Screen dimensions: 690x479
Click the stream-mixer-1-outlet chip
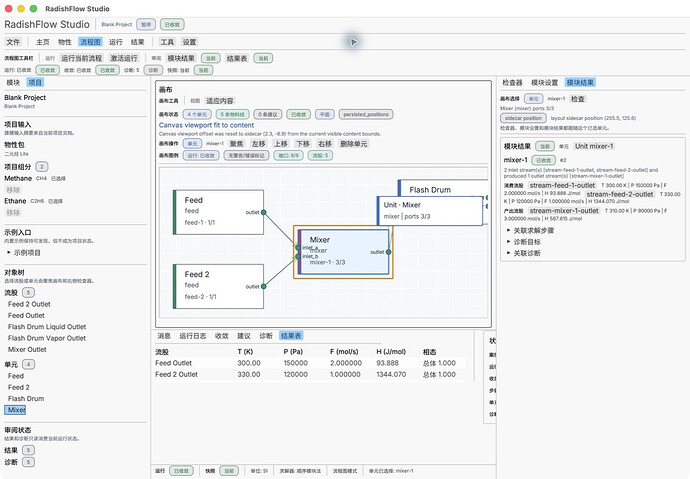[x=564, y=211]
